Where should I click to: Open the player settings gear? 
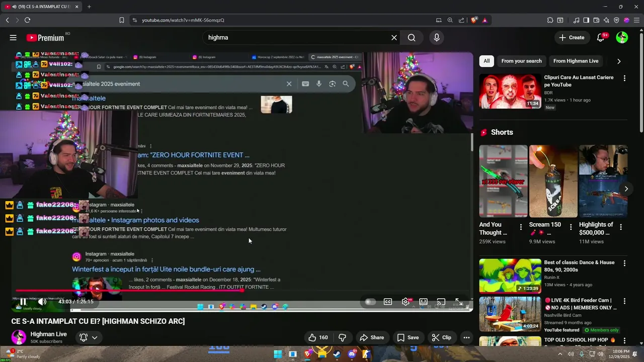(x=406, y=302)
